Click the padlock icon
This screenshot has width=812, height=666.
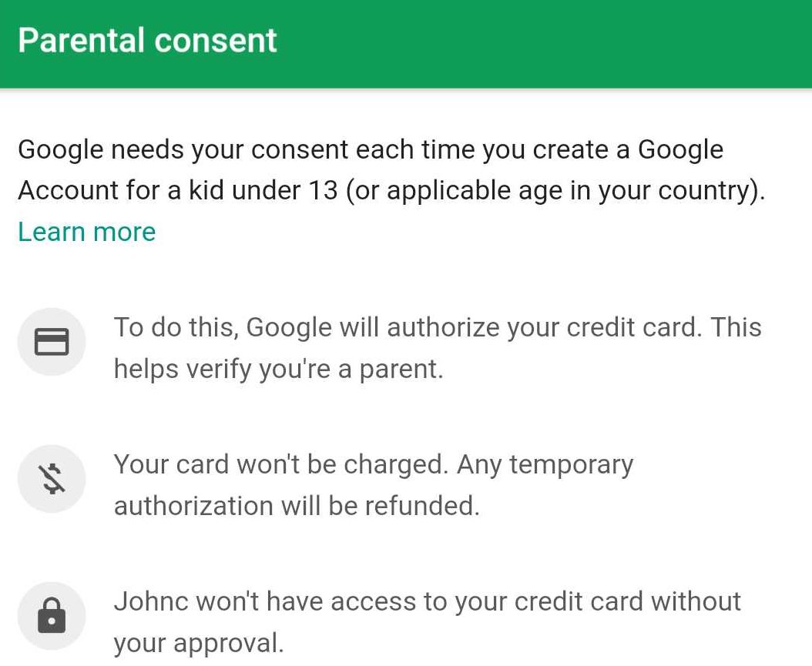click(52, 616)
